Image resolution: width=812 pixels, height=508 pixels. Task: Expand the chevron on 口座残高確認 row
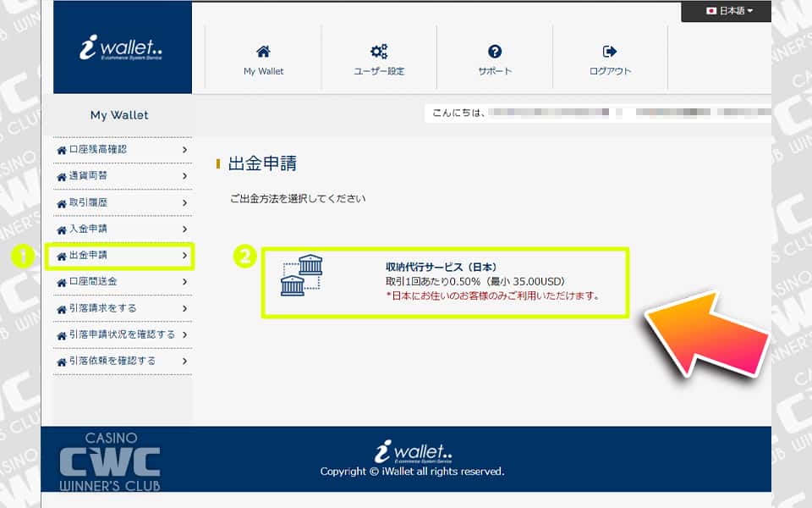185,150
